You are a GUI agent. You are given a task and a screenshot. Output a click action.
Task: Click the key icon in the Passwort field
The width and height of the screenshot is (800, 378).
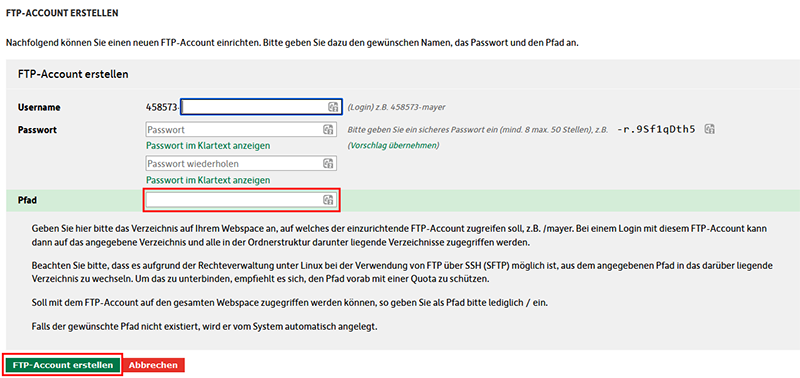[x=328, y=130]
